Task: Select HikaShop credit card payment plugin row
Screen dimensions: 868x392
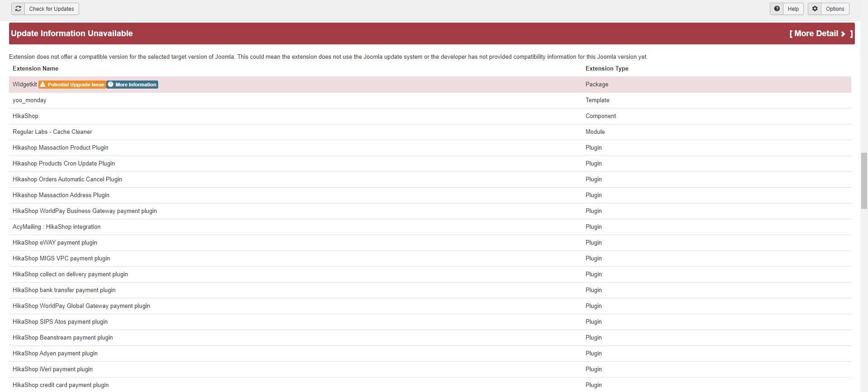Action: (x=430, y=385)
